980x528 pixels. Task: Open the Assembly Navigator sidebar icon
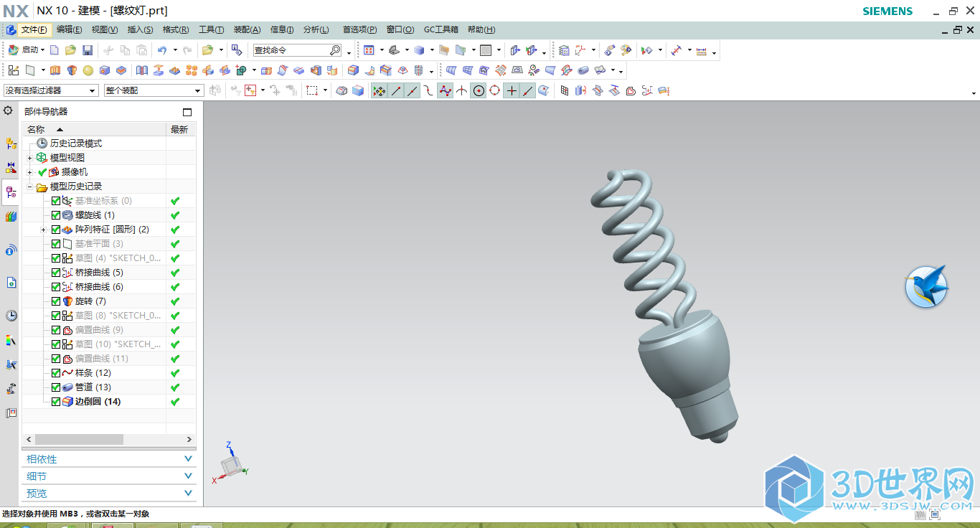point(11,143)
